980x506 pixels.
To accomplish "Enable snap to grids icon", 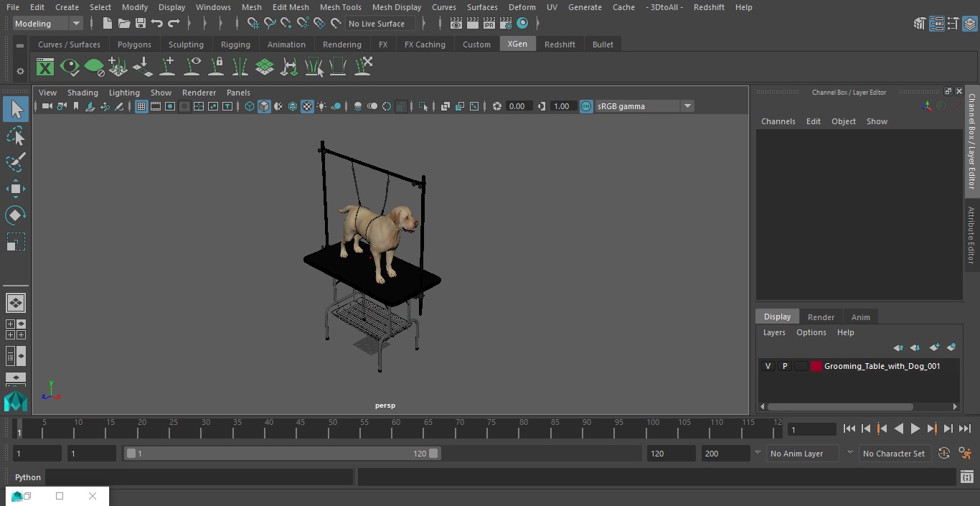I will coord(253,24).
